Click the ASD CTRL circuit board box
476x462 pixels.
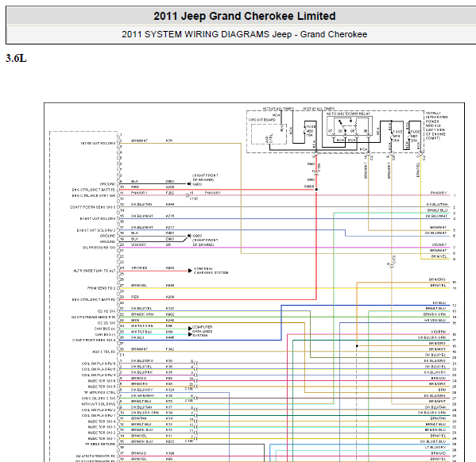click(269, 134)
